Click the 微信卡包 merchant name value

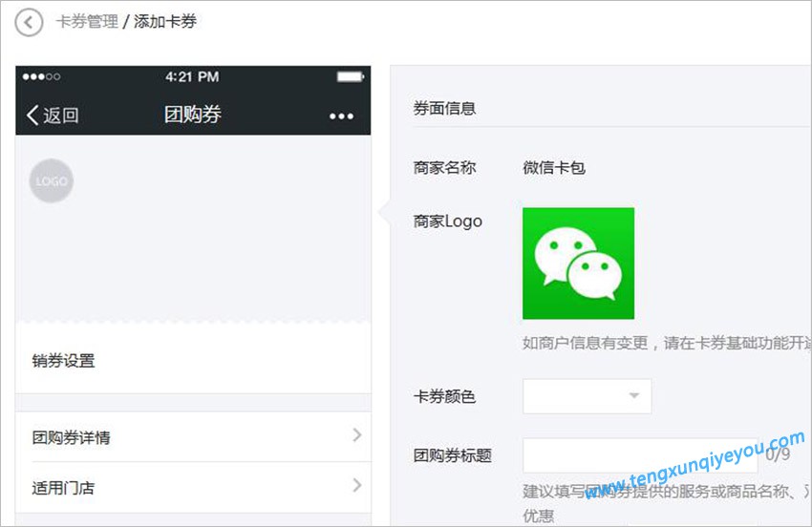pos(553,167)
